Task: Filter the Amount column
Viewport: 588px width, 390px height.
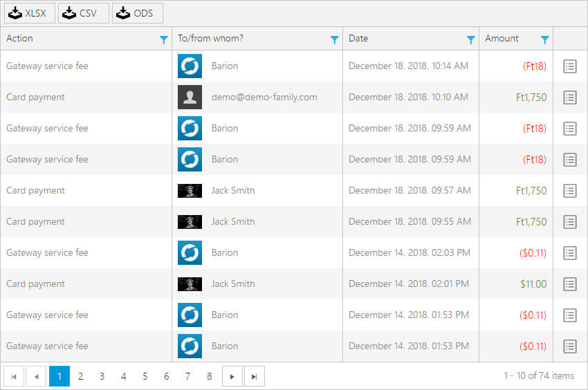Action: (x=544, y=40)
